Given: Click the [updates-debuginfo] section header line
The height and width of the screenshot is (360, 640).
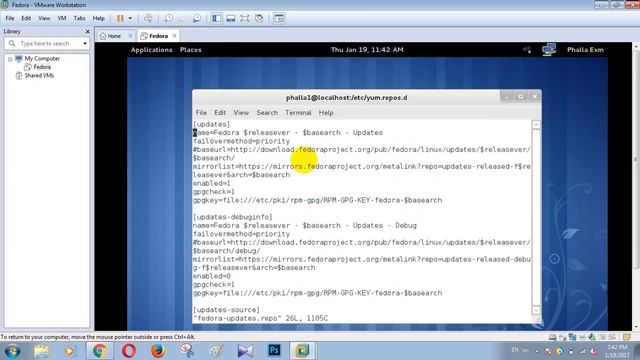Looking at the screenshot, I should [x=233, y=217].
